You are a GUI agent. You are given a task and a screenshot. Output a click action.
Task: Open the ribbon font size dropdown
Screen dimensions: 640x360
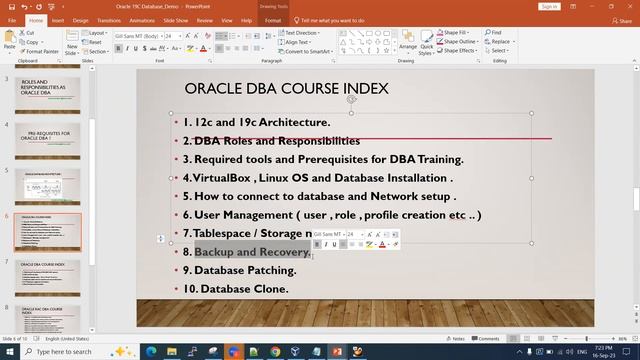click(180, 36)
